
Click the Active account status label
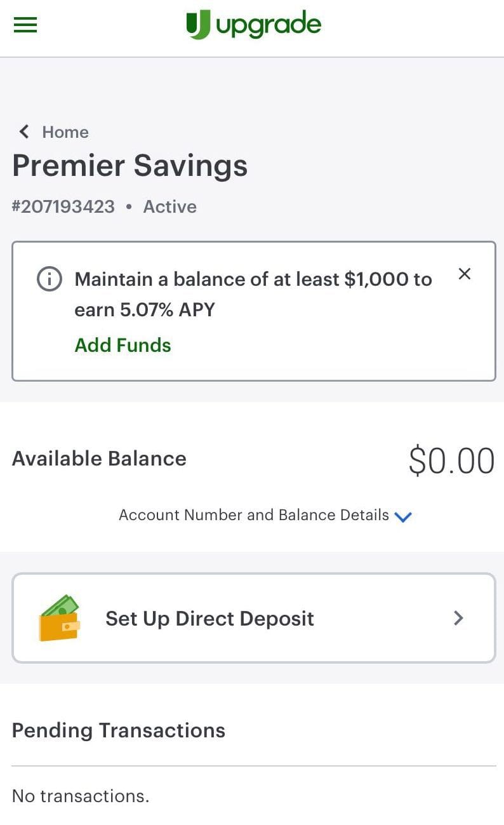click(x=170, y=206)
